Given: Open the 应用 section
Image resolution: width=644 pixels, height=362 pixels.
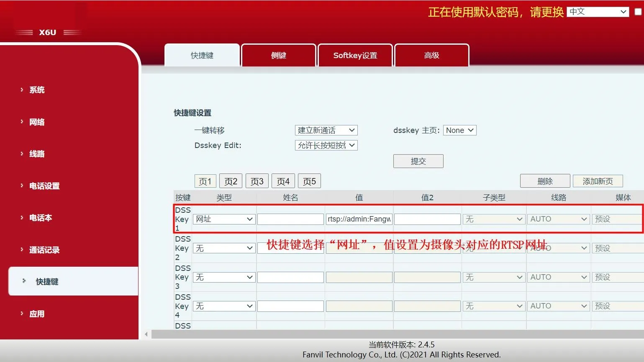Looking at the screenshot, I should pos(37,314).
